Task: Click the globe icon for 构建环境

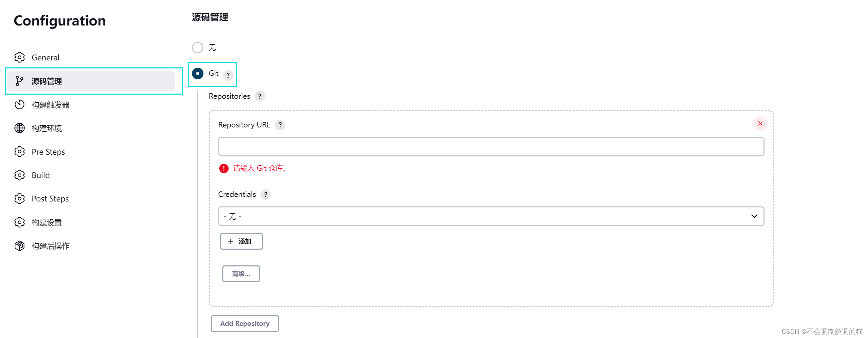Action: pyautogui.click(x=20, y=128)
